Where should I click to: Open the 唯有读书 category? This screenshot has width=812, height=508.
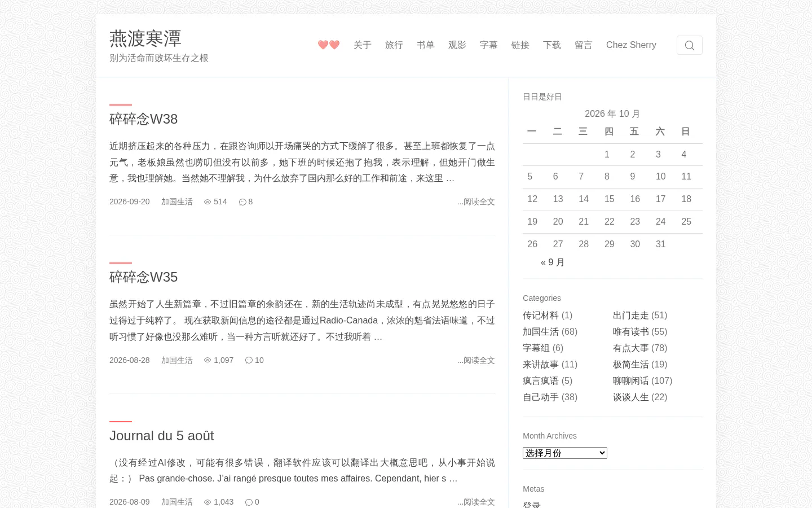(631, 332)
